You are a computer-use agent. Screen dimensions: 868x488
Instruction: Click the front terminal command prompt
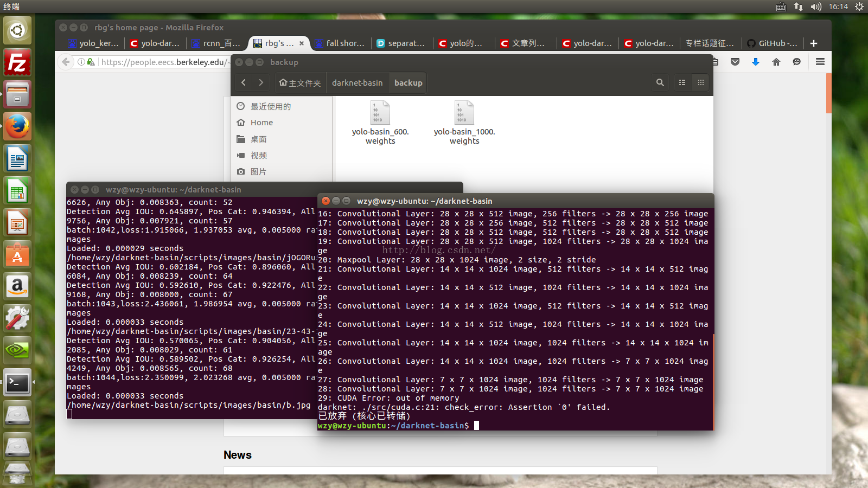click(x=398, y=426)
